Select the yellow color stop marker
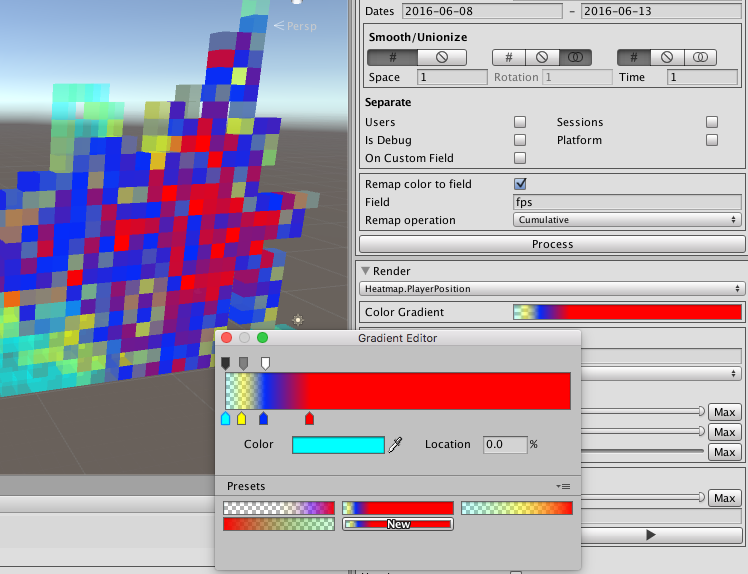Screen dimensions: 748x574 click(241, 418)
